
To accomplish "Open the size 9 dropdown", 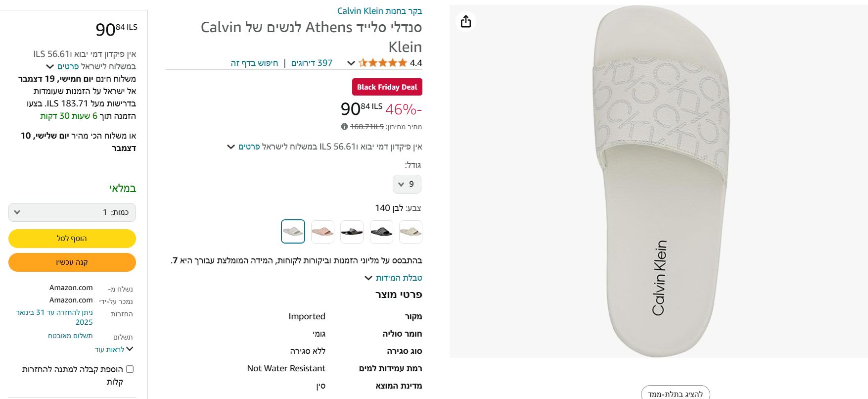I will [407, 184].
